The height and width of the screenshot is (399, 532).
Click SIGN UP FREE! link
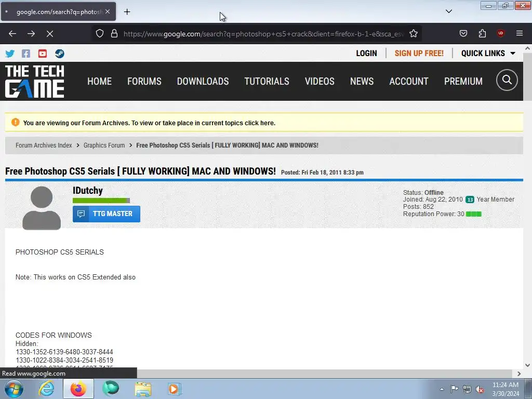[419, 54]
